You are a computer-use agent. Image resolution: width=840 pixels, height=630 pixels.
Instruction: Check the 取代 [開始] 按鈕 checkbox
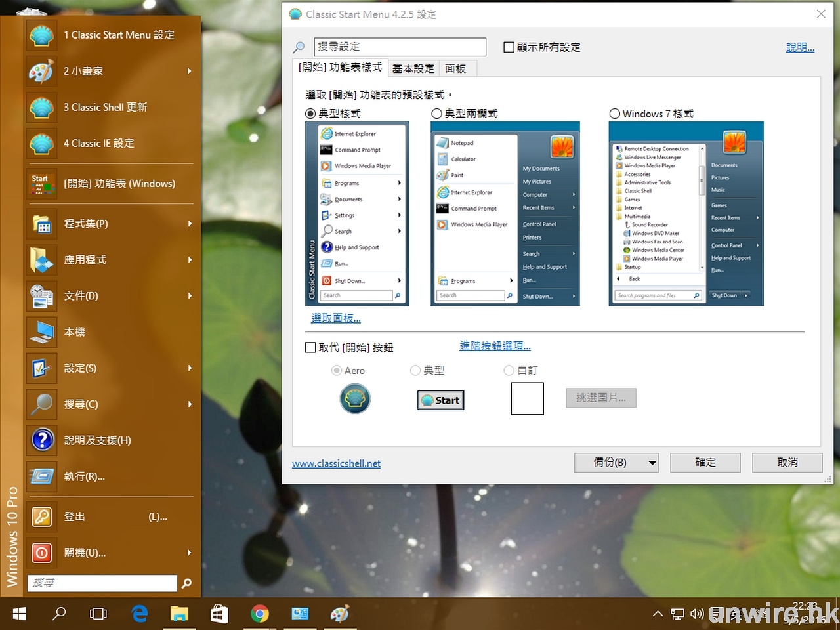pyautogui.click(x=311, y=347)
